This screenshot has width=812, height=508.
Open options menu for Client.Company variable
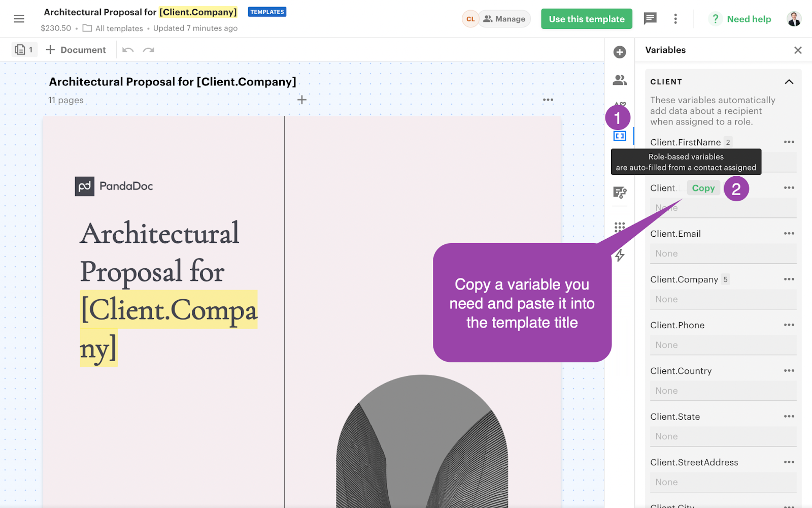pos(789,279)
